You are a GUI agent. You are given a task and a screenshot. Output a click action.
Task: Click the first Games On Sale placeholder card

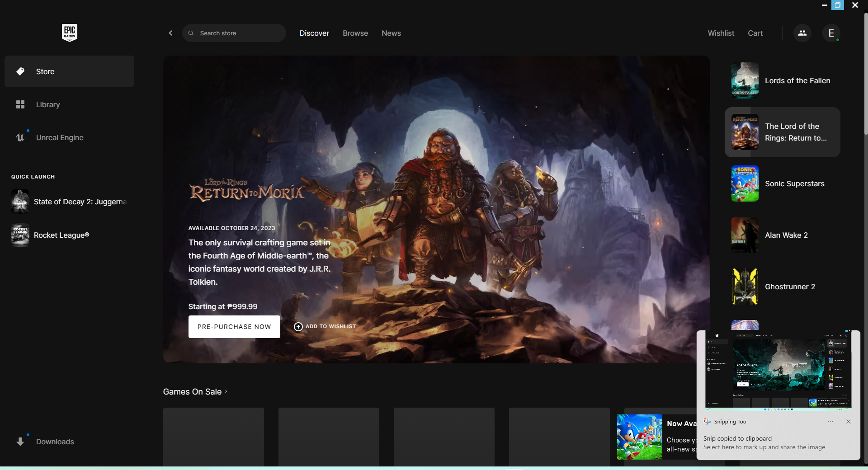click(213, 437)
